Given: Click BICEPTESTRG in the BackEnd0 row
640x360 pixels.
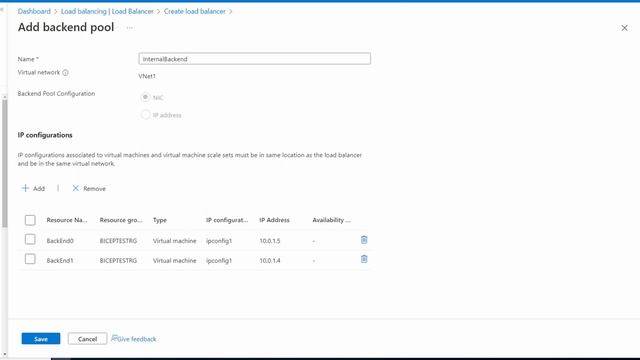Looking at the screenshot, I should 118,241.
